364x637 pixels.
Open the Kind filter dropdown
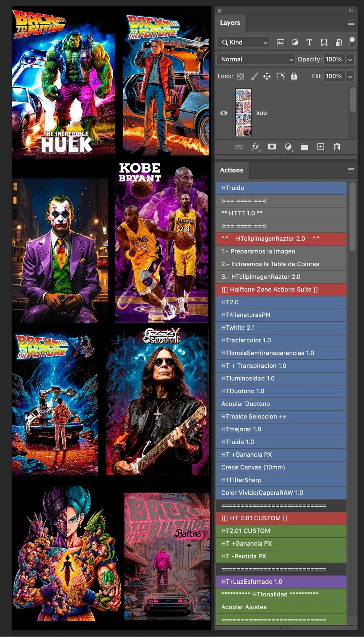point(243,42)
